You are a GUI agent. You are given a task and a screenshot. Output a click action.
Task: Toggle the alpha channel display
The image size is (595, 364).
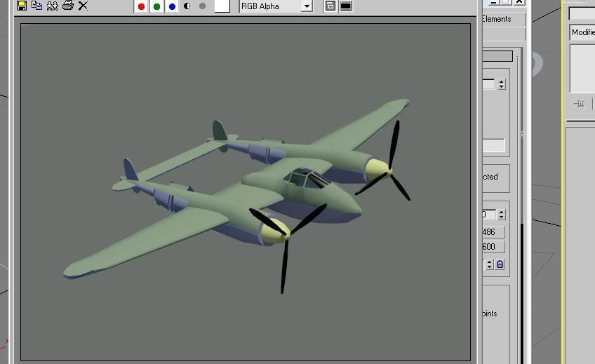(187, 6)
